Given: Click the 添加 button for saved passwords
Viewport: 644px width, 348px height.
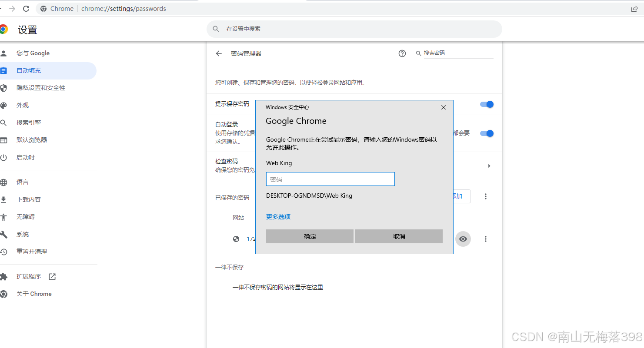Looking at the screenshot, I should [x=462, y=196].
